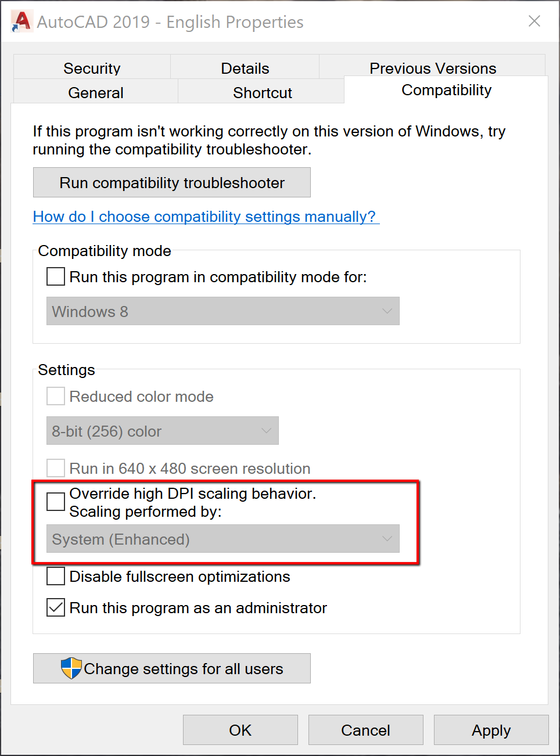The height and width of the screenshot is (756, 560).
Task: Click Run compatibility troubleshooter button
Action: 171,183
